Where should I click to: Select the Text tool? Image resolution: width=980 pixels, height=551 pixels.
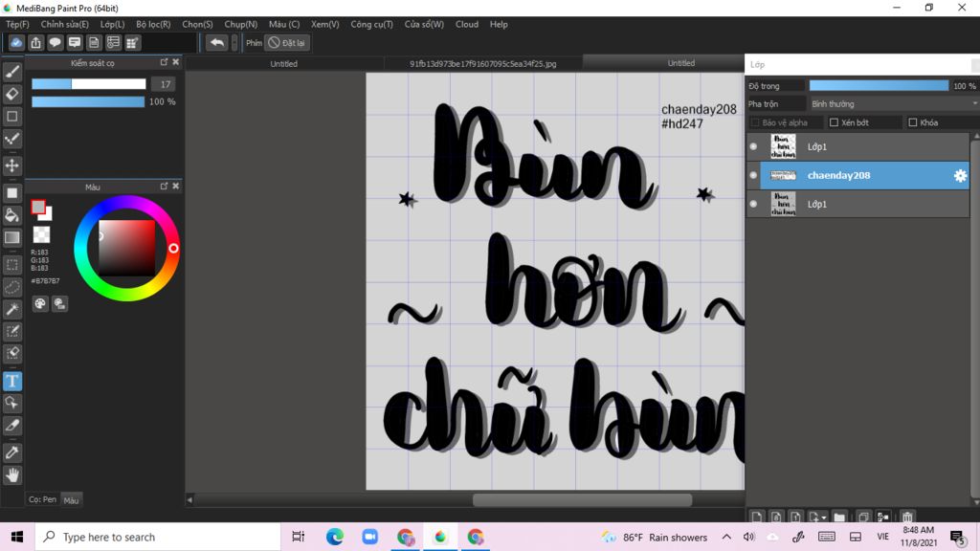11,381
